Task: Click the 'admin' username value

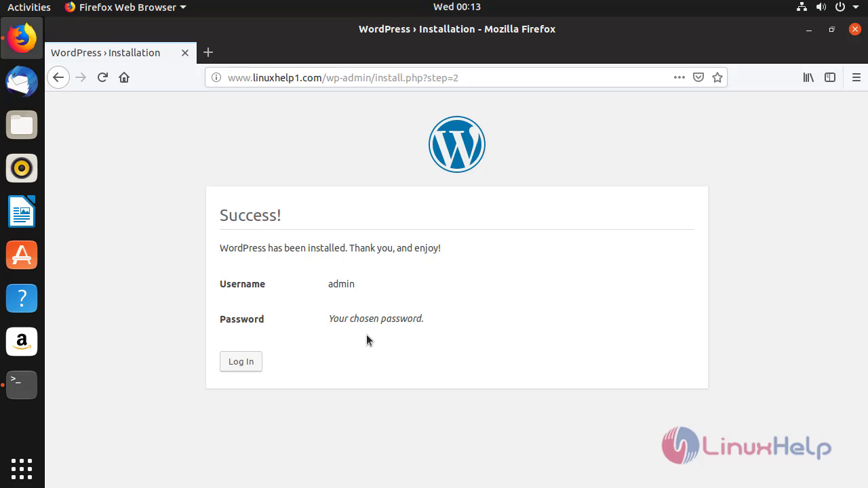Action: 341,284
